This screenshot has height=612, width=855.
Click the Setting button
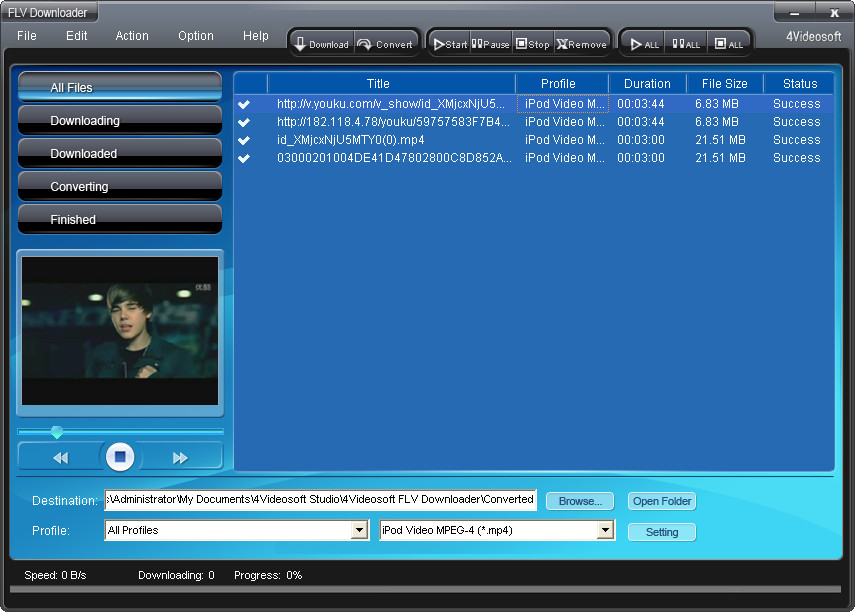pos(662,532)
